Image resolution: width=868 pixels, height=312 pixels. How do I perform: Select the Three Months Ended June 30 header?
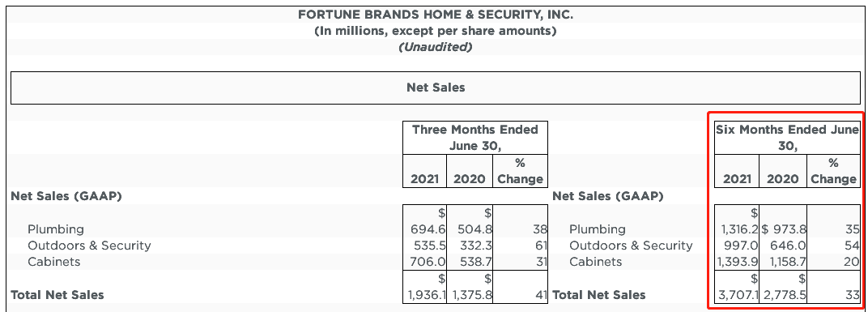(475, 138)
